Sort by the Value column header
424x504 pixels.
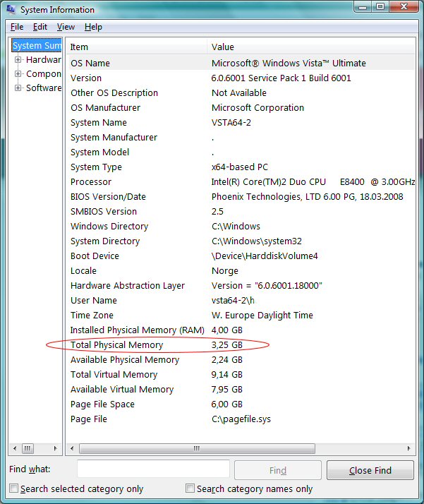click(x=311, y=47)
